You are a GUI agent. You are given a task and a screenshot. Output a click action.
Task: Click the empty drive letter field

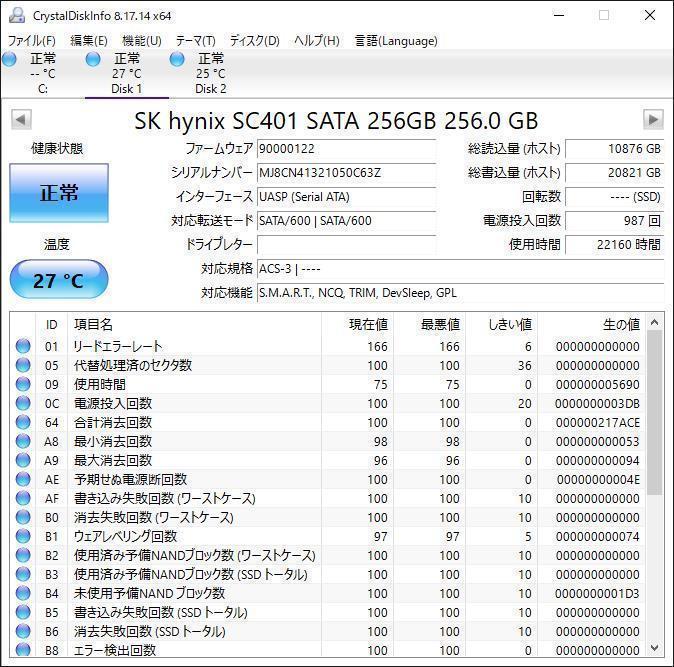pos(346,245)
